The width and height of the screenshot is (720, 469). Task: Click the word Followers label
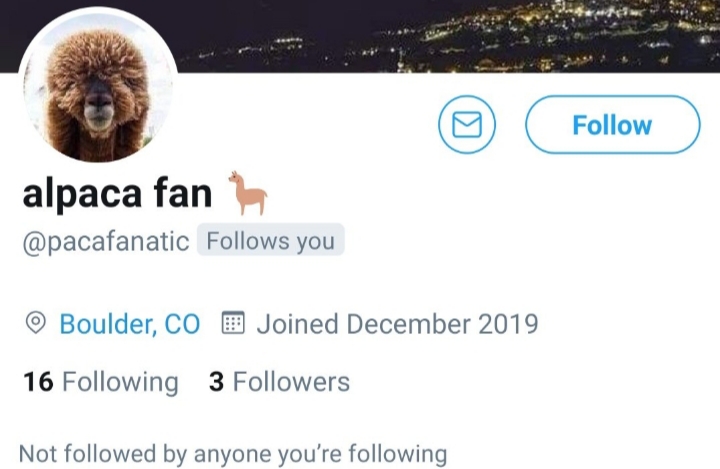click(291, 382)
